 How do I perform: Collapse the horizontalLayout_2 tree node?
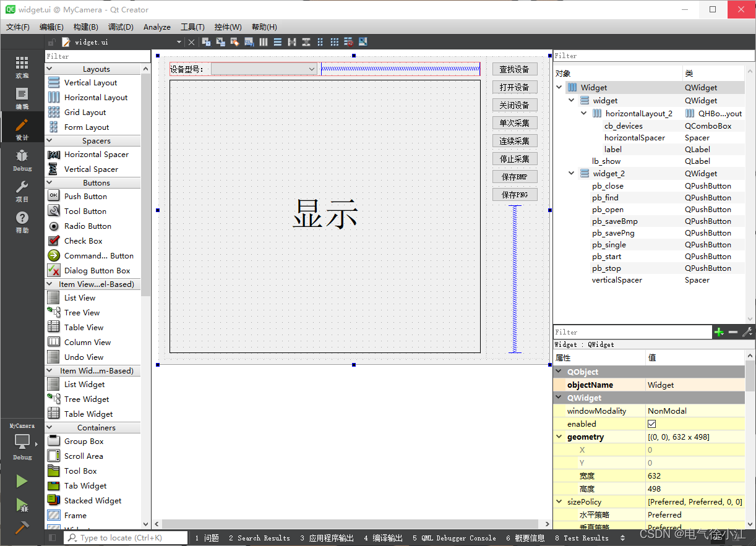pos(584,114)
